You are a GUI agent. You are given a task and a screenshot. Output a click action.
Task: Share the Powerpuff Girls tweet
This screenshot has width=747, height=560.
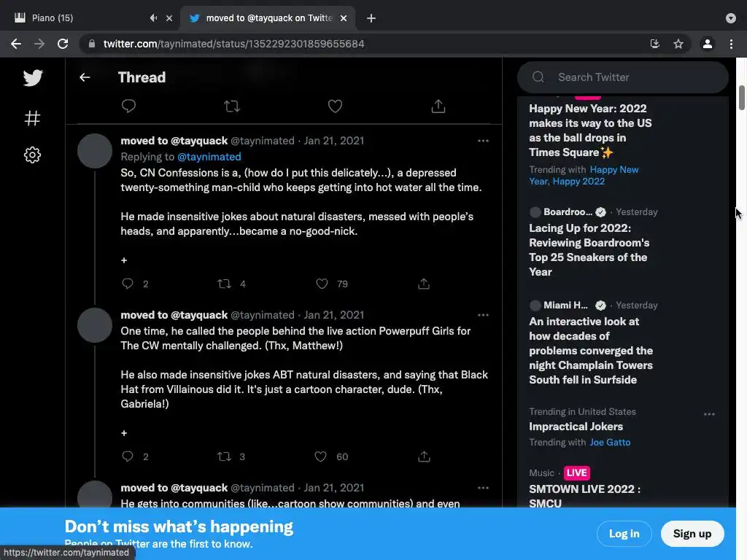click(x=424, y=456)
